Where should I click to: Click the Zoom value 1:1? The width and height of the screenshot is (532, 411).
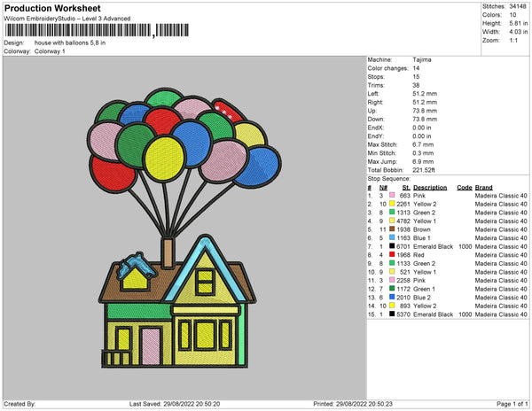(x=513, y=41)
